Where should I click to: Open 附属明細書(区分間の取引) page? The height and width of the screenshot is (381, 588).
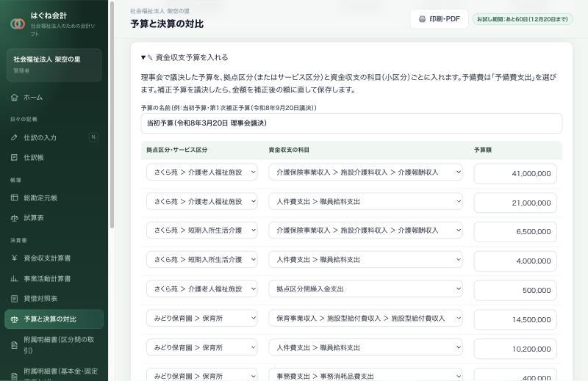(x=54, y=345)
